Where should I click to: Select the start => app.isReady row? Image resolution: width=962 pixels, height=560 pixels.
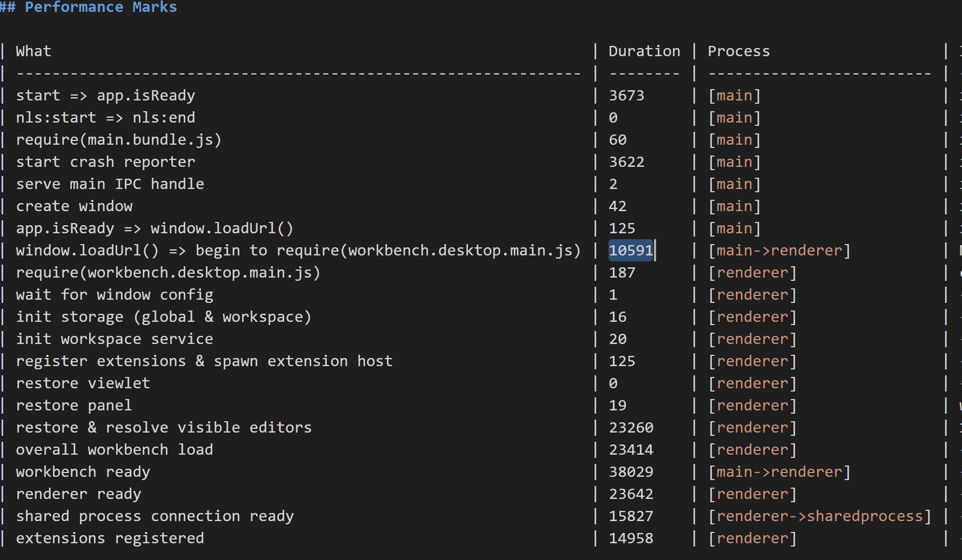106,95
